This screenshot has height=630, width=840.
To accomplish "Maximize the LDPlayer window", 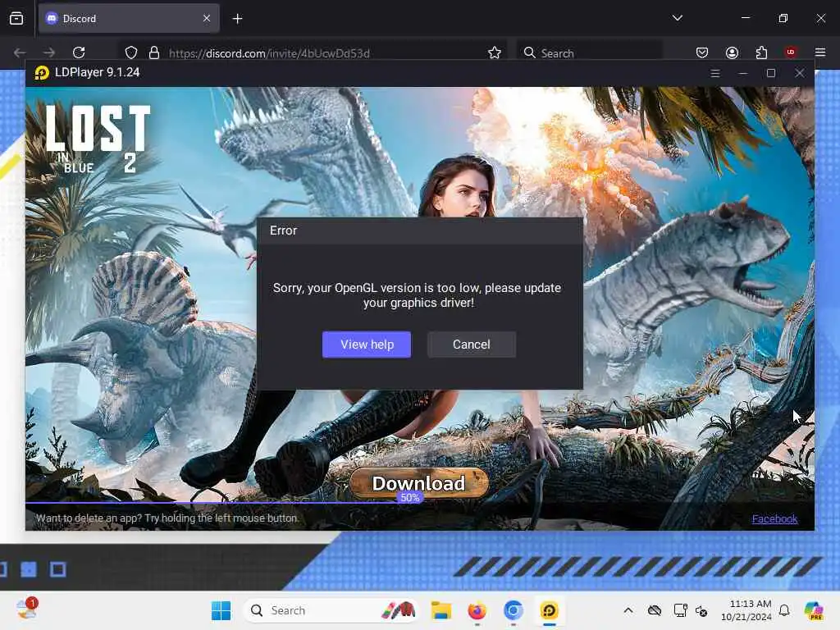I will [771, 73].
